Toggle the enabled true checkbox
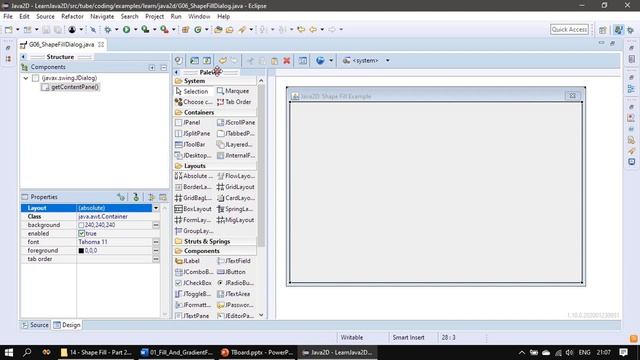Screen dimensions: 640x360 click(x=82, y=233)
